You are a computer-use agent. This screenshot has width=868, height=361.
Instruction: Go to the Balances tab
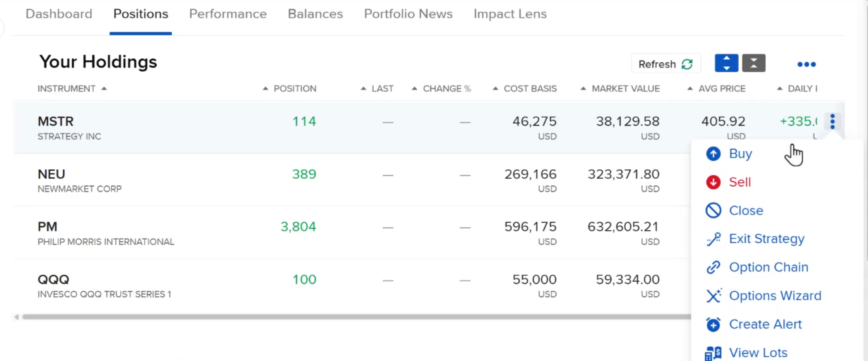tap(315, 14)
